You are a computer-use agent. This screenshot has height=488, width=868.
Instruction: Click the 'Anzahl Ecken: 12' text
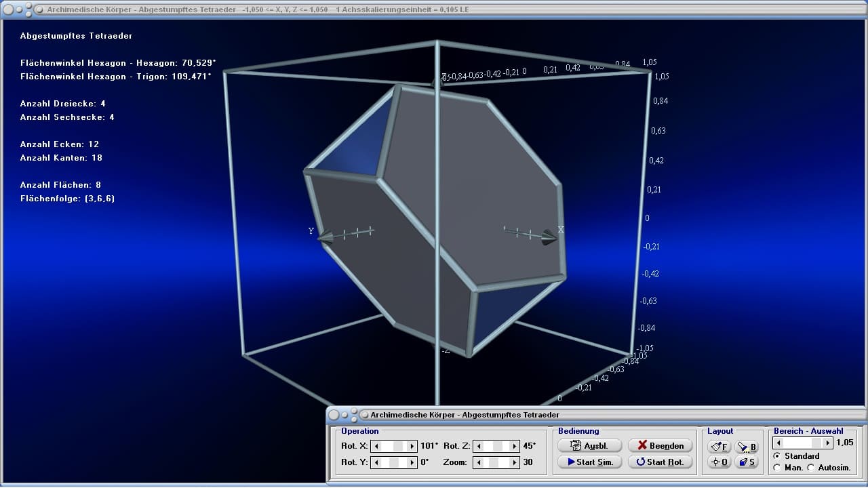(60, 144)
